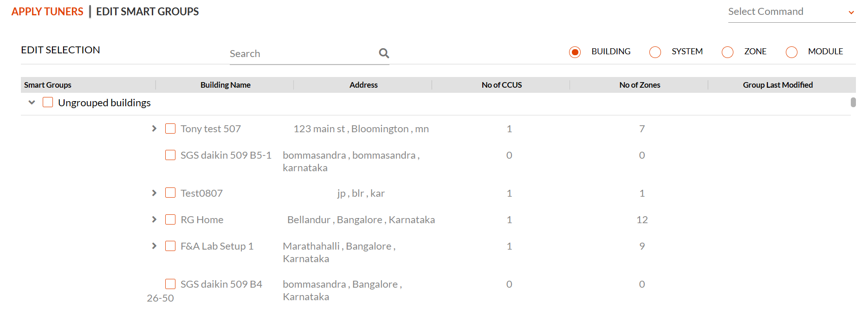Expand the Tony test 507 row
The height and width of the screenshot is (309, 868).
tap(154, 129)
